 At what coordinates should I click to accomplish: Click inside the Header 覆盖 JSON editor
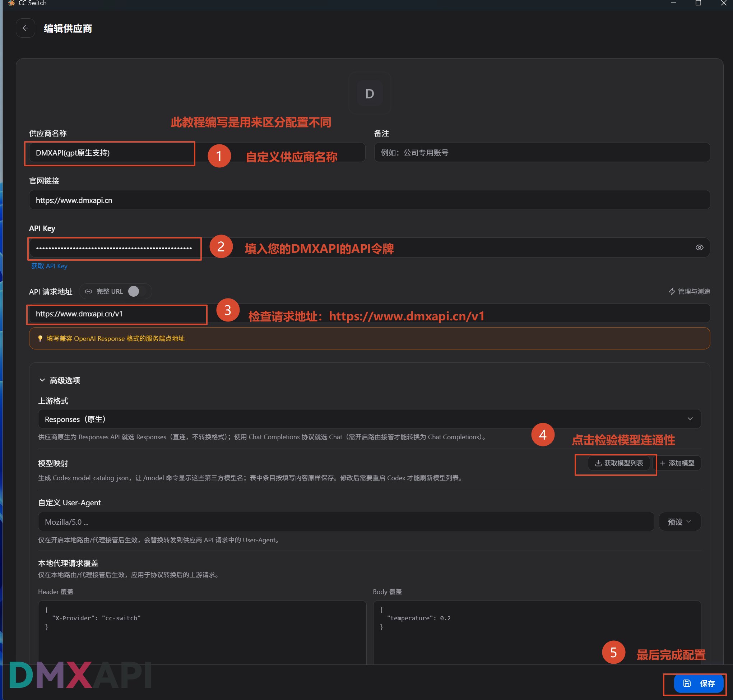(202, 632)
